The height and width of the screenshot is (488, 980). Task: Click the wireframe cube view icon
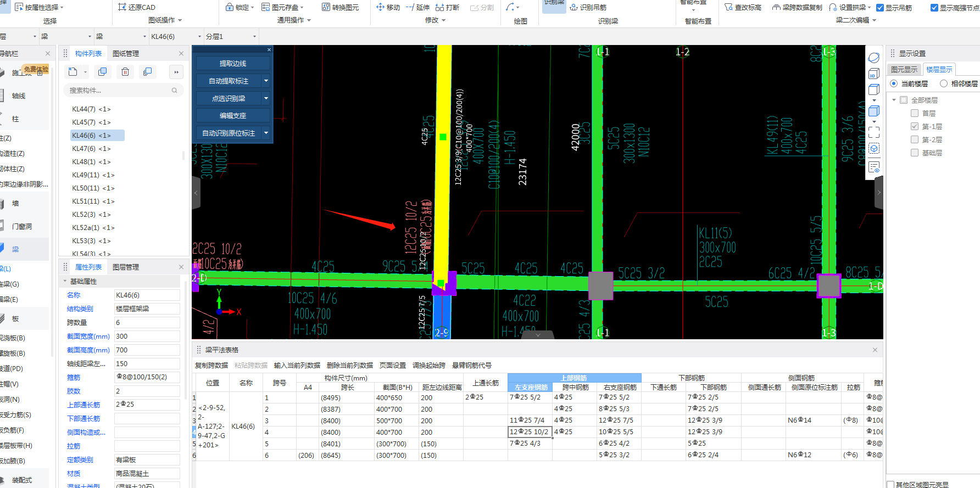(874, 89)
